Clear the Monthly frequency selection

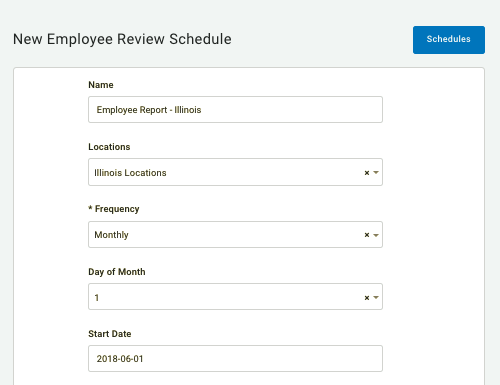pos(367,235)
